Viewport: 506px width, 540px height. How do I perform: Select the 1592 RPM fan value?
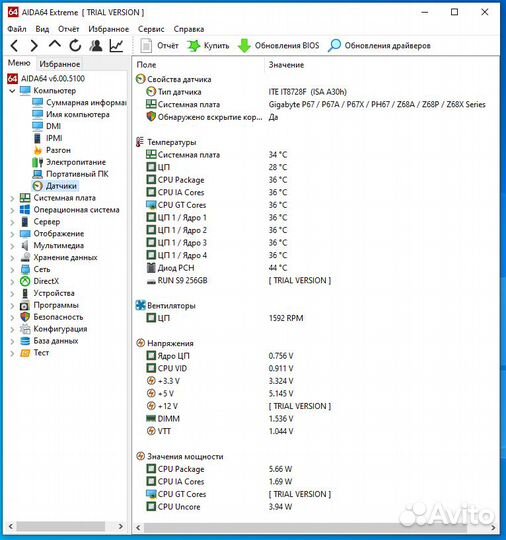pos(286,318)
